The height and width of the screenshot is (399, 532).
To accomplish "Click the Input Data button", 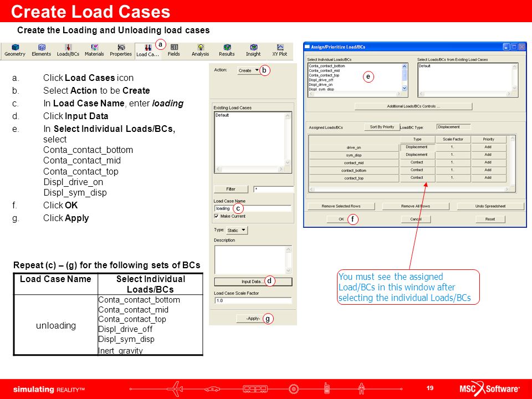I will coord(253,282).
